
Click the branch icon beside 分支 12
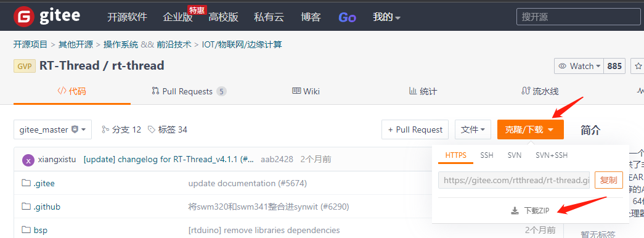pyautogui.click(x=105, y=129)
